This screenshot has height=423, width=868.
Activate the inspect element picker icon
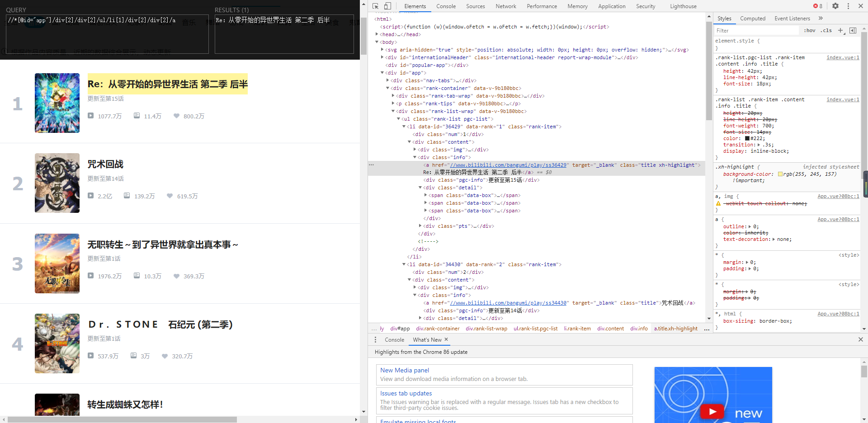(375, 6)
